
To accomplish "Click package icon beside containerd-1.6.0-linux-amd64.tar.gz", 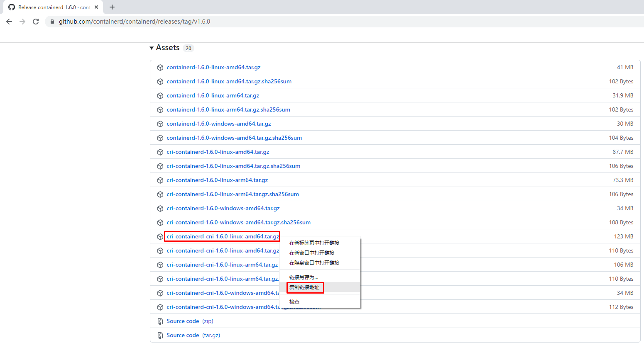I will (160, 68).
